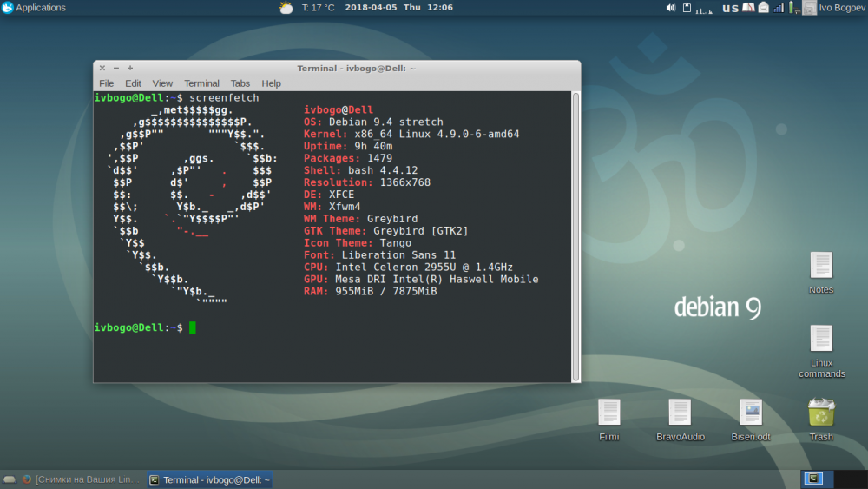Select the active workspace in pager

817,479
